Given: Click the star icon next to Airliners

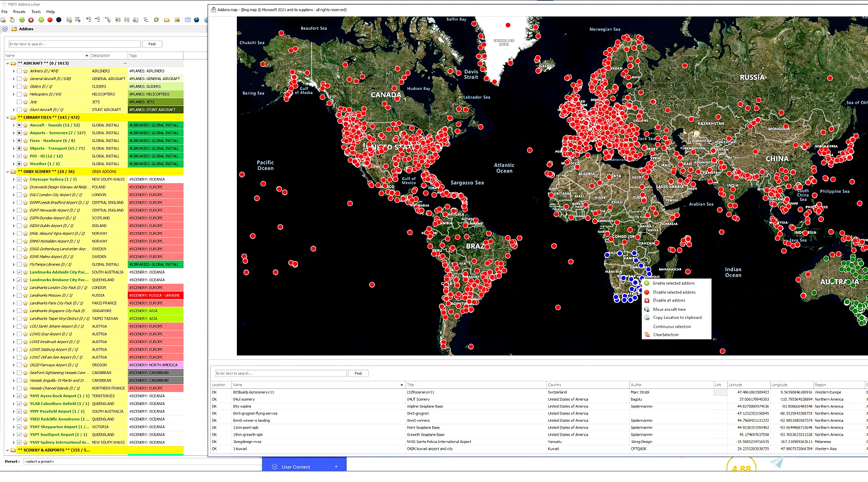Looking at the screenshot, I should click(25, 71).
